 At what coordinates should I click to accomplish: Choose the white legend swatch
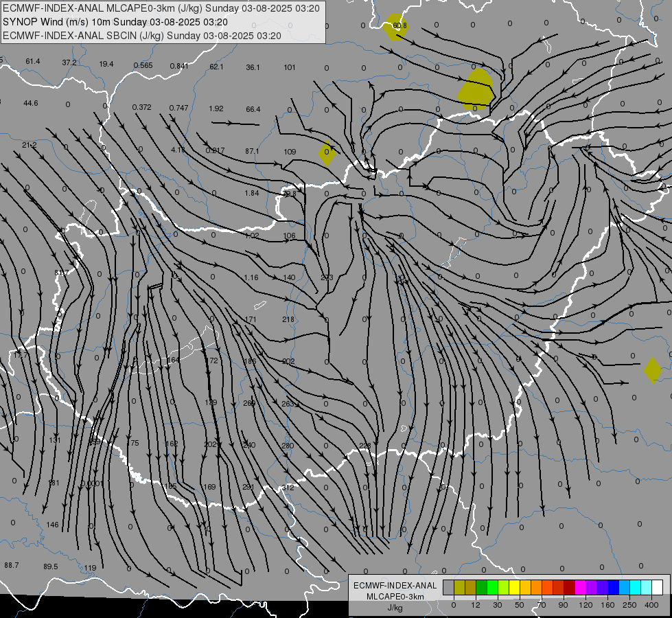point(657,588)
